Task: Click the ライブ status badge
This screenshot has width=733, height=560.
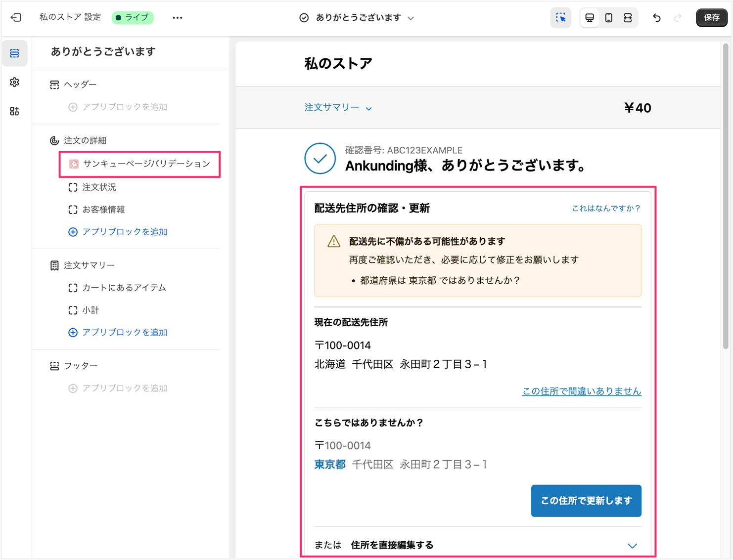Action: point(133,18)
